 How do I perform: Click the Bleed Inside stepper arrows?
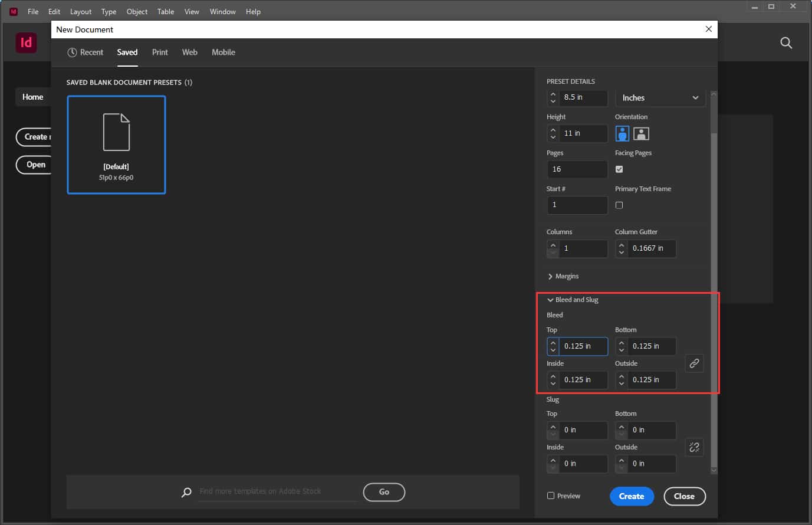(x=553, y=380)
